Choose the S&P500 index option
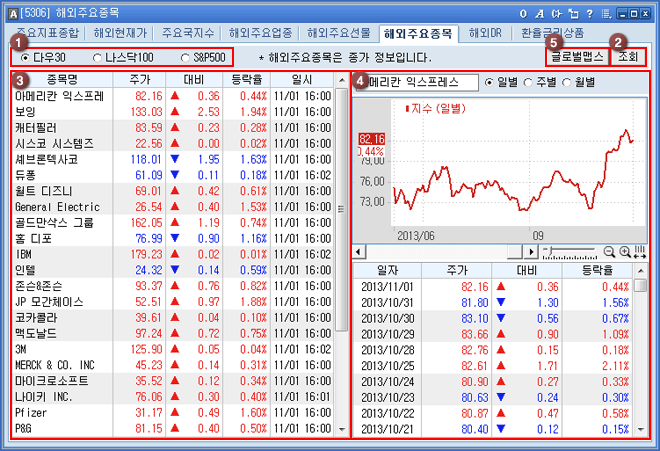The image size is (660, 451). click(x=185, y=58)
